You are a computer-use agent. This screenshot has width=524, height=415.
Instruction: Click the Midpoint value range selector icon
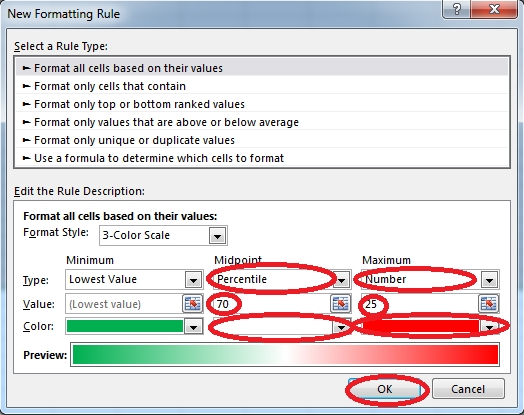[x=341, y=304]
